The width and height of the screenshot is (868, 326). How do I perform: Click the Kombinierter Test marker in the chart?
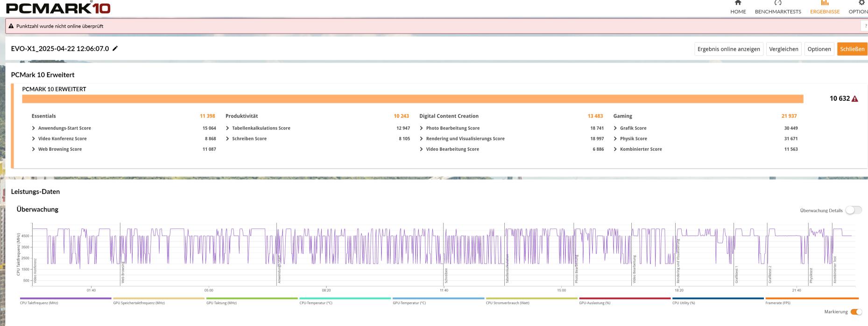(x=835, y=270)
